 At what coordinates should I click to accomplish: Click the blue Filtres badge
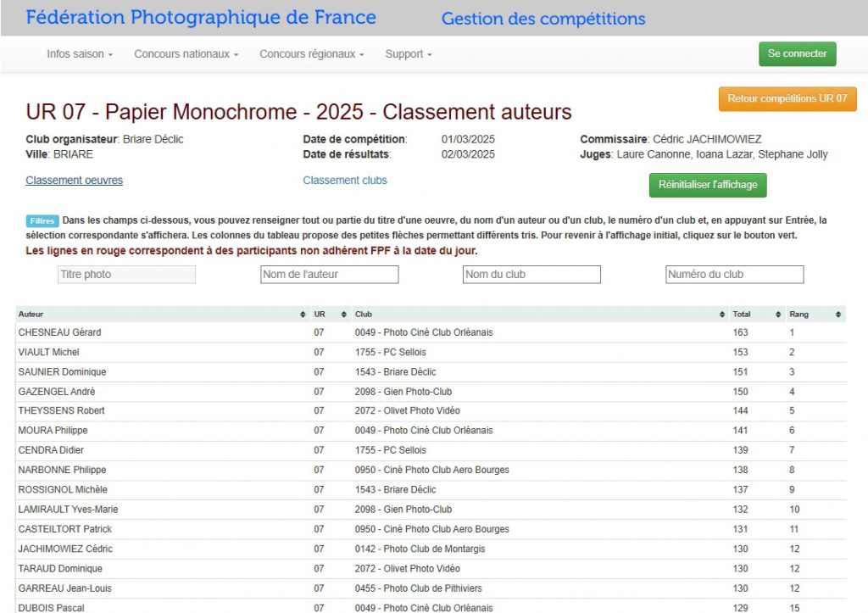pyautogui.click(x=42, y=220)
